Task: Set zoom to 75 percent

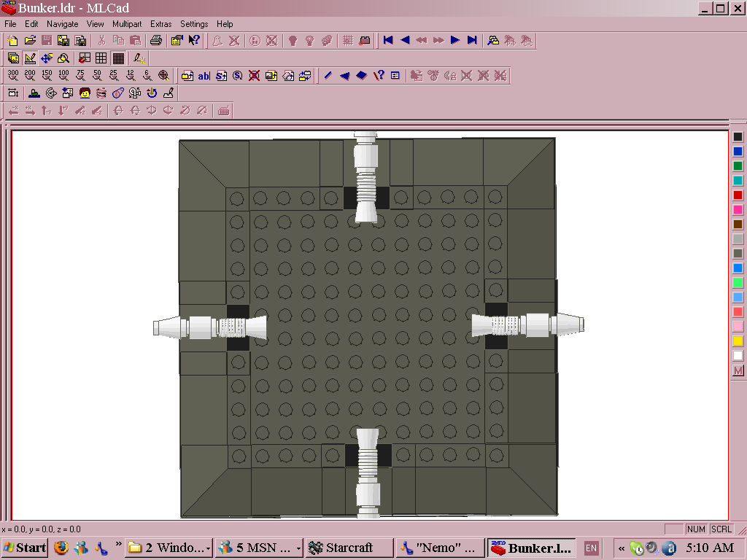Action: [x=80, y=75]
